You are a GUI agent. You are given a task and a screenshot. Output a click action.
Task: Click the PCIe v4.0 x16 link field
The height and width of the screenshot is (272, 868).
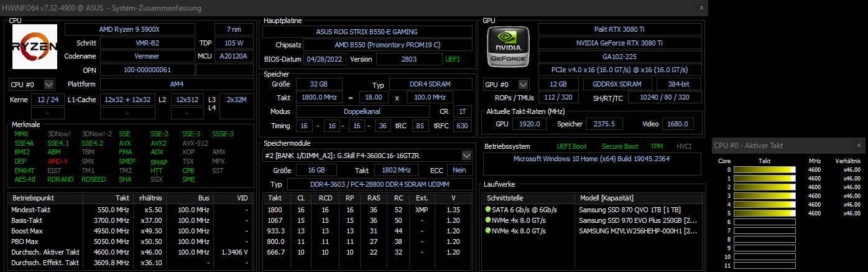pos(619,69)
